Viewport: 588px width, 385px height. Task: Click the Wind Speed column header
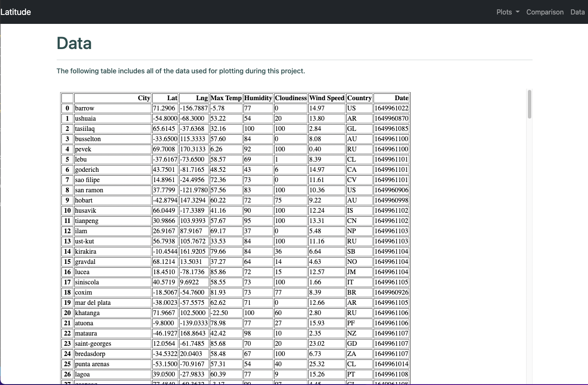pyautogui.click(x=327, y=98)
